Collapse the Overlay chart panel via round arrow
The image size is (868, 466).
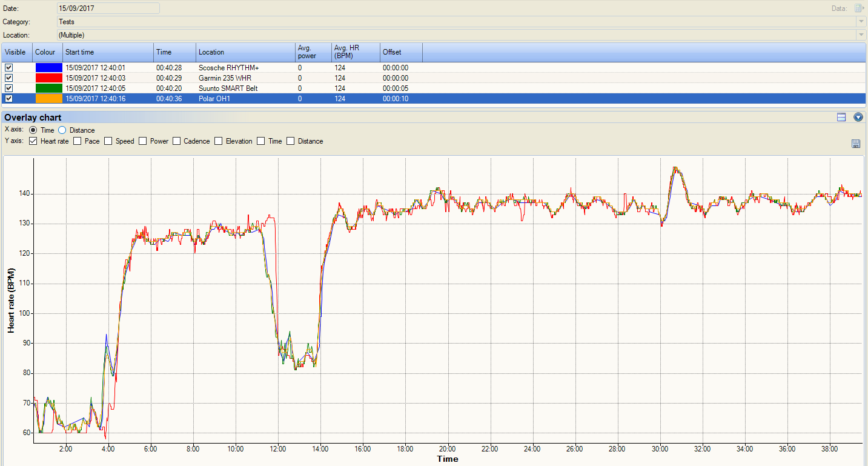858,117
